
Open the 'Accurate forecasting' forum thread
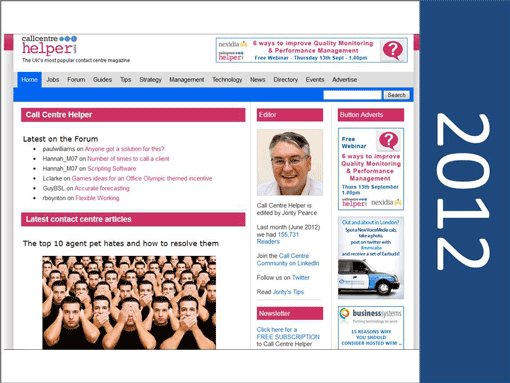pyautogui.click(x=102, y=188)
